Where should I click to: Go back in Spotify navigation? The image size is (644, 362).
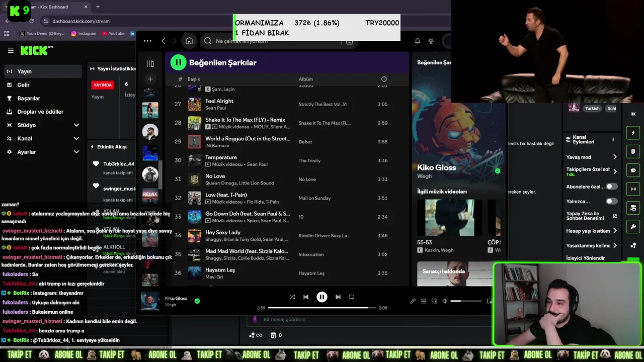pyautogui.click(x=164, y=41)
